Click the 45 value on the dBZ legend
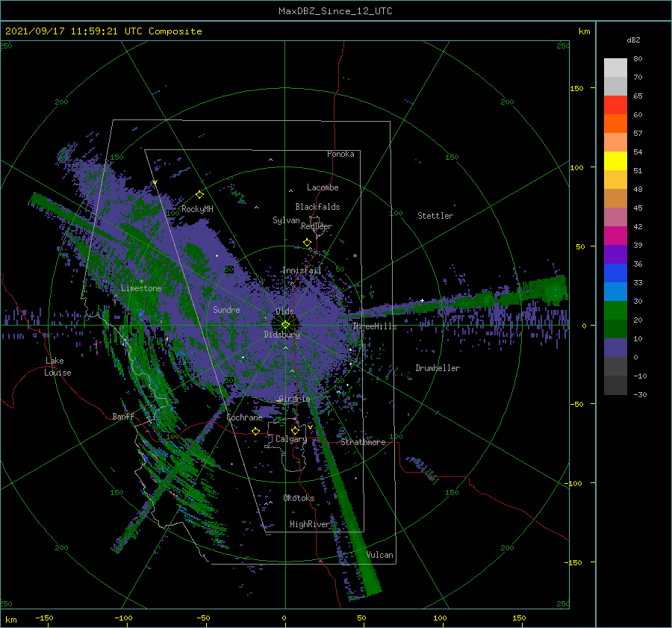The image size is (672, 628). 638,208
